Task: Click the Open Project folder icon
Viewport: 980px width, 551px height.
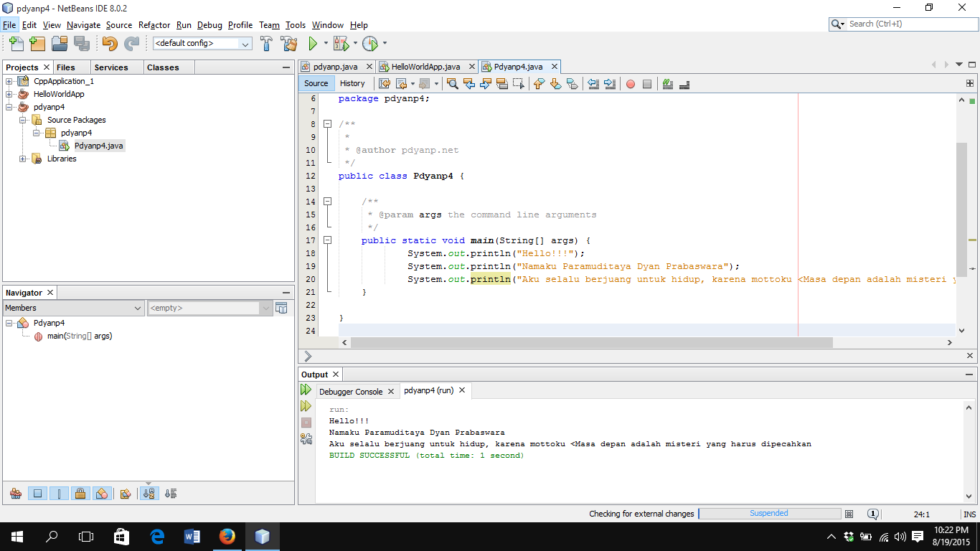Action: [60, 44]
